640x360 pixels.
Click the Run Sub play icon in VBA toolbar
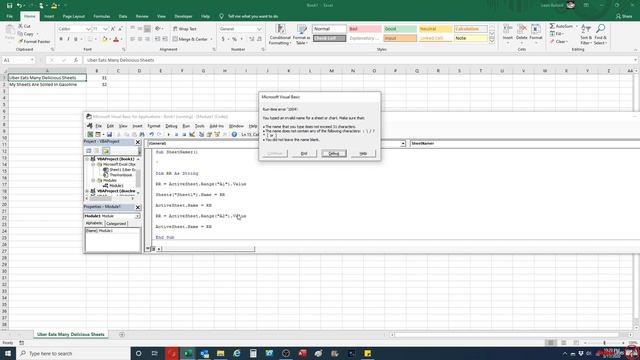point(168,134)
